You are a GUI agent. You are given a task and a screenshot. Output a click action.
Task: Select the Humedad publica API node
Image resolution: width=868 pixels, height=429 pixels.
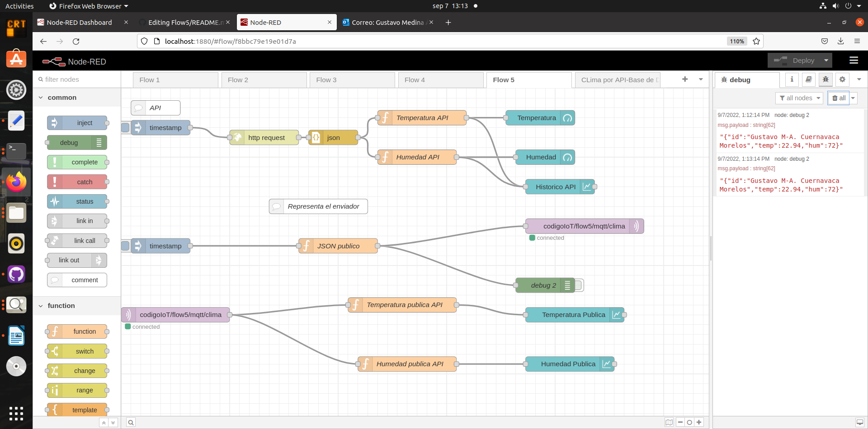click(x=407, y=364)
